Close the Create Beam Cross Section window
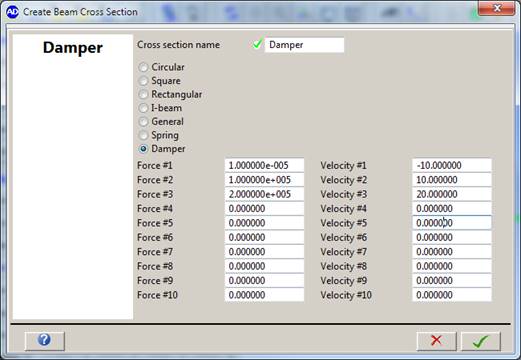This screenshot has width=521, height=360. coord(496,8)
